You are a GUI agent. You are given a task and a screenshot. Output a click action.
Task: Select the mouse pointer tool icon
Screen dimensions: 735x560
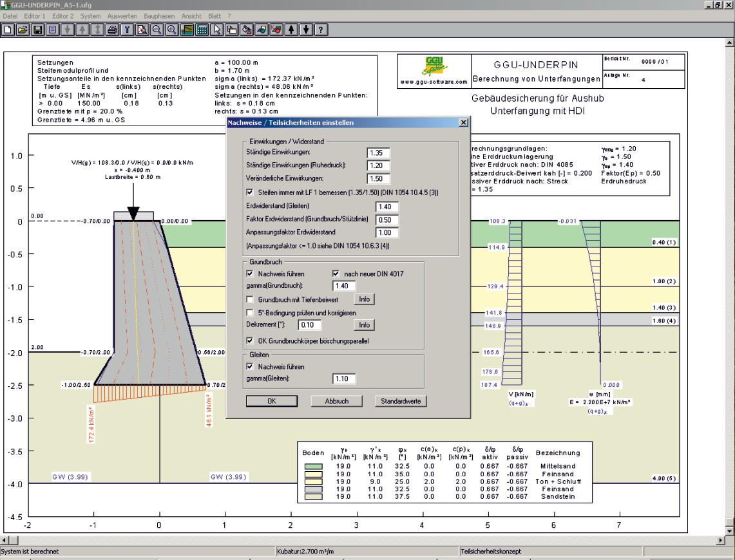[217, 30]
